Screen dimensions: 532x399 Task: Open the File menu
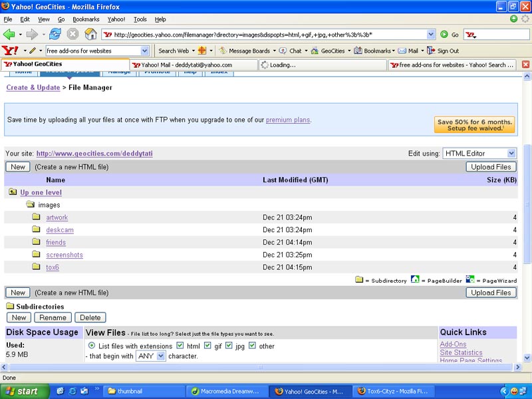coord(7,19)
